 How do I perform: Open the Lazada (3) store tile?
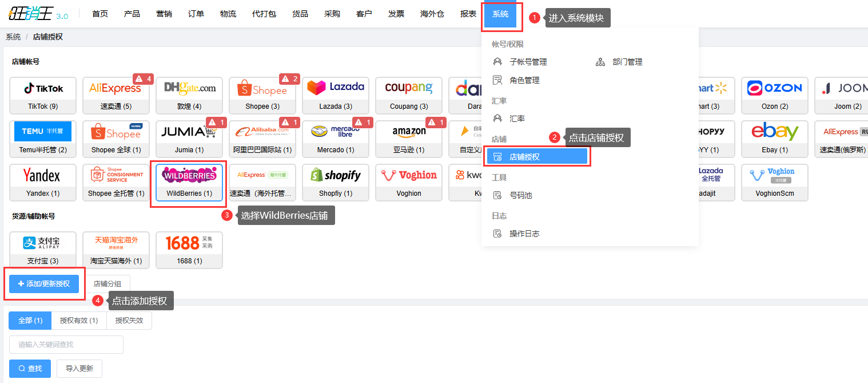(x=336, y=95)
